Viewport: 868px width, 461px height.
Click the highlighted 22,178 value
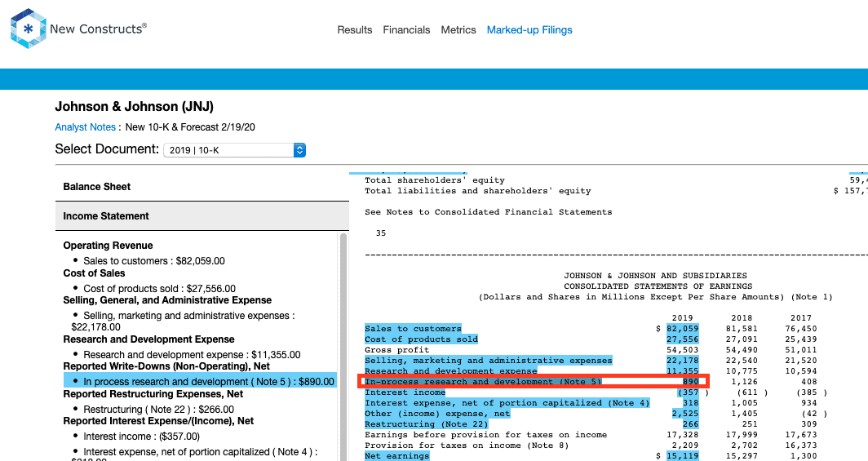(x=682, y=361)
